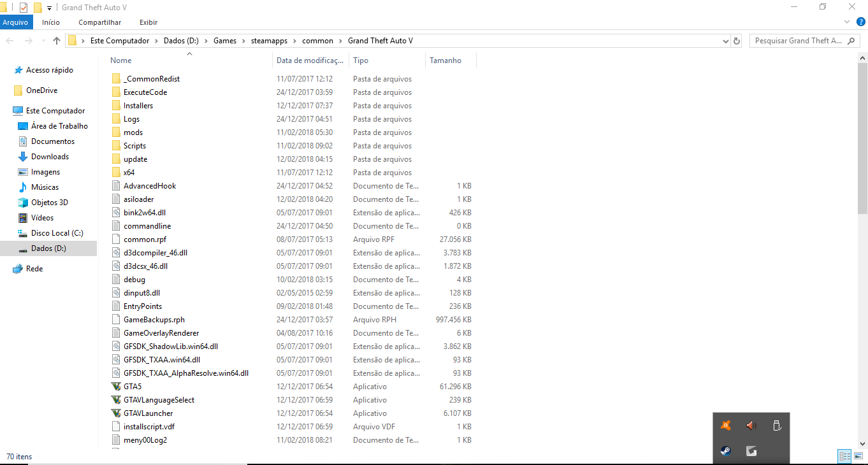Select the _CommonRedist folder icon
868x465 pixels.
[115, 79]
